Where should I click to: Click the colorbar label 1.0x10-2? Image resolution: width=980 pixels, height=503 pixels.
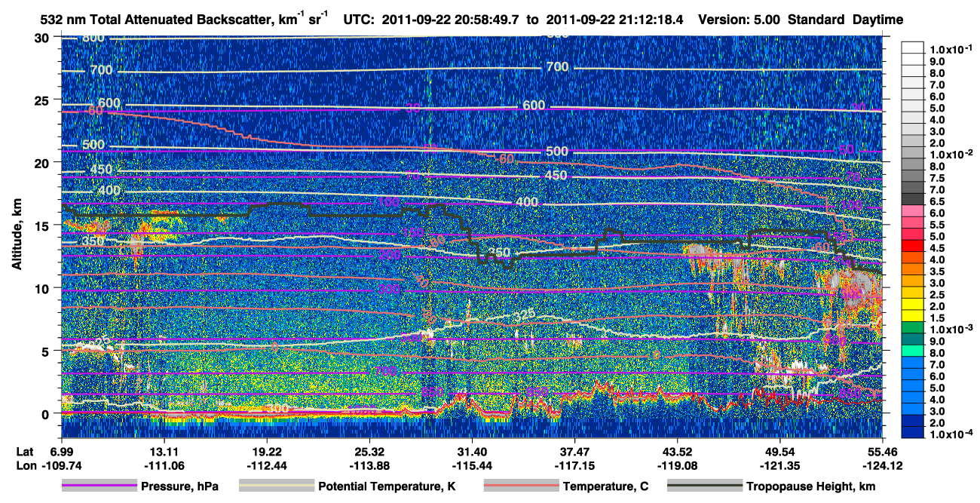tap(953, 154)
